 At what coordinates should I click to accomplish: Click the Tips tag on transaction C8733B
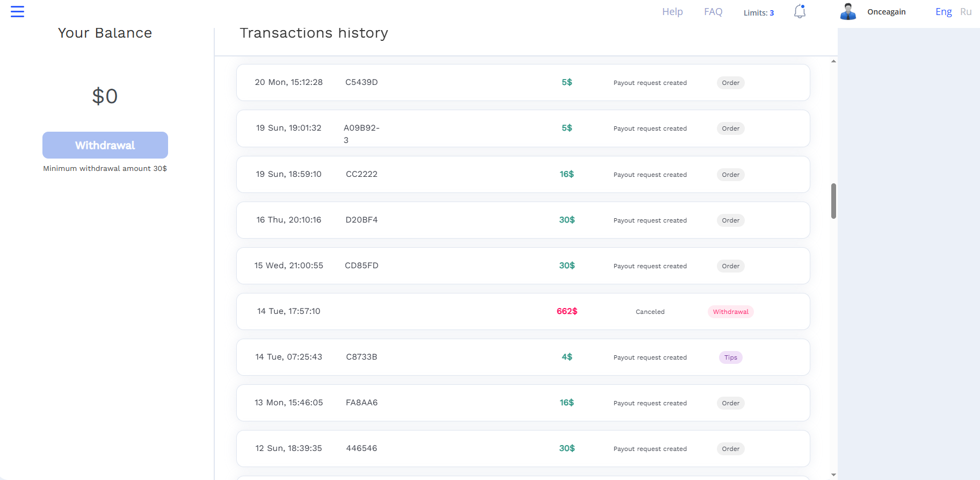[730, 357]
